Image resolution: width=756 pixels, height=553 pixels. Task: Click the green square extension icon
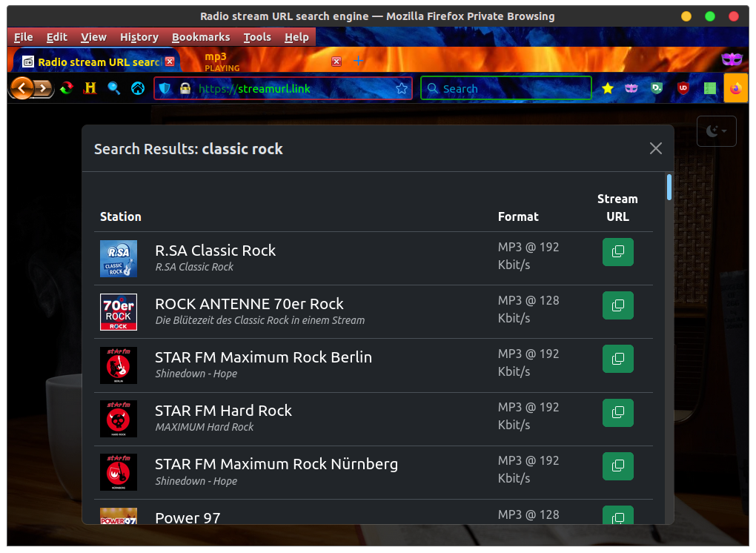tap(710, 88)
